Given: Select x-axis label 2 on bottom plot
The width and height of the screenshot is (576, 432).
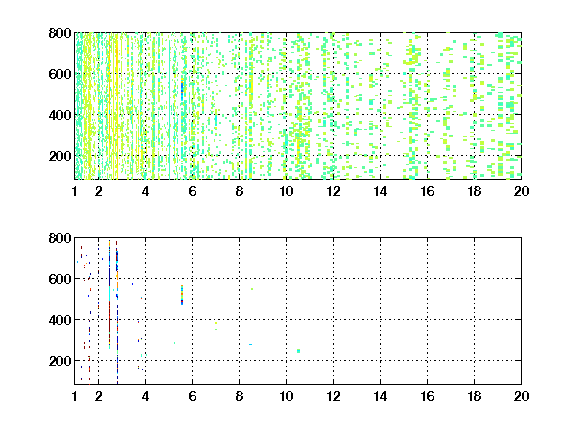Looking at the screenshot, I should pyautogui.click(x=98, y=396).
